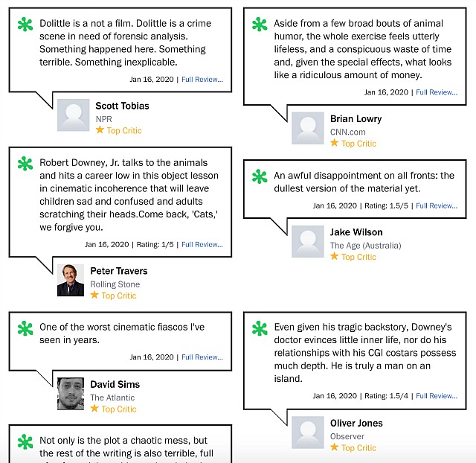The width and height of the screenshot is (476, 463).
Task: Click David Sims's profile photo
Action: [x=71, y=394]
